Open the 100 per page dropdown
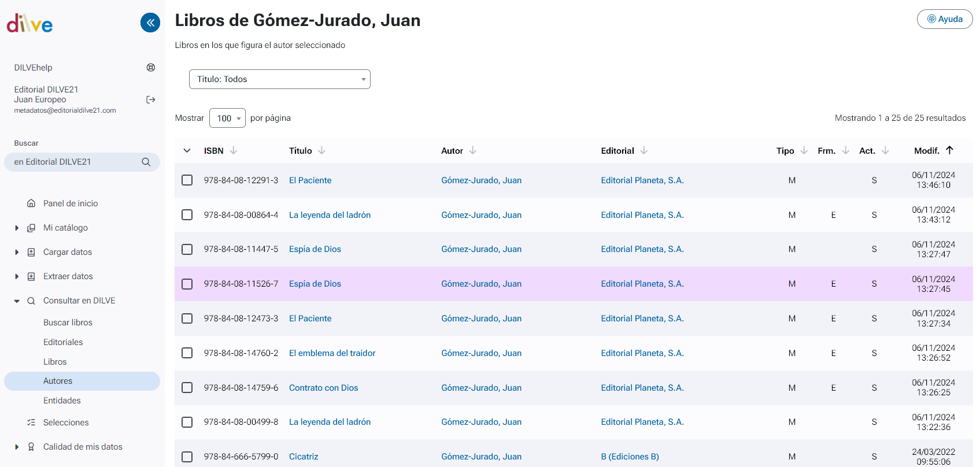The width and height of the screenshot is (980, 467). (227, 118)
